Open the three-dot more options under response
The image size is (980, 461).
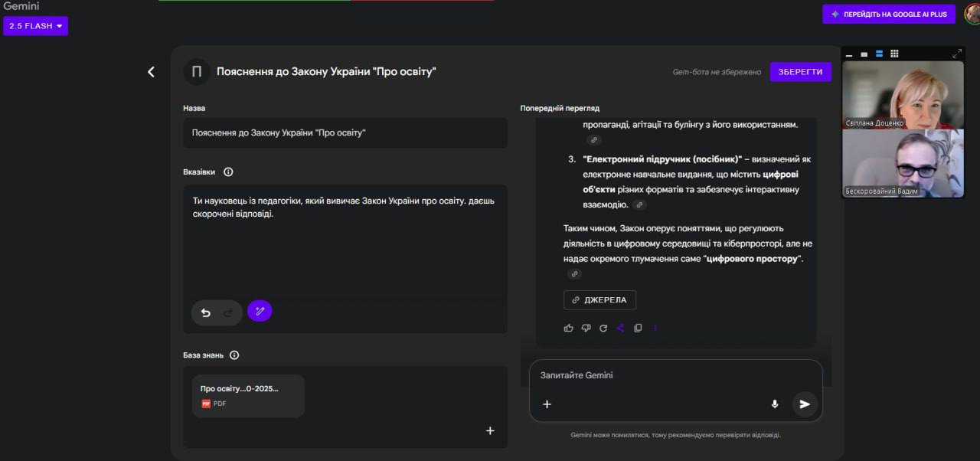pos(655,329)
